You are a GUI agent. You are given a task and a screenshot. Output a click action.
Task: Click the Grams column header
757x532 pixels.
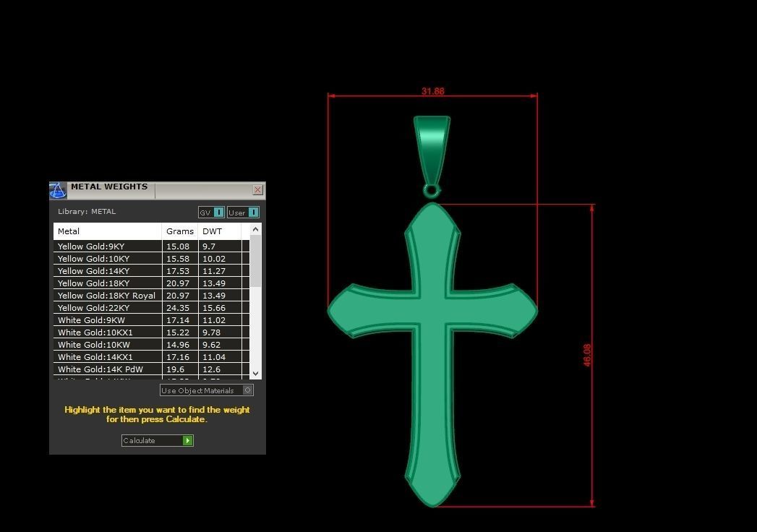point(179,231)
